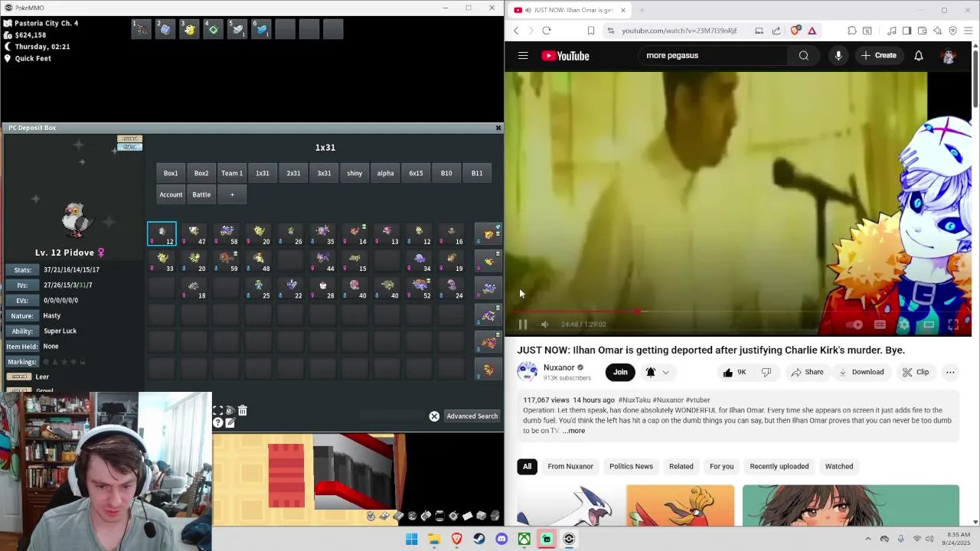This screenshot has width=980, height=551.
Task: Like the video with thumbs up
Action: click(x=735, y=372)
